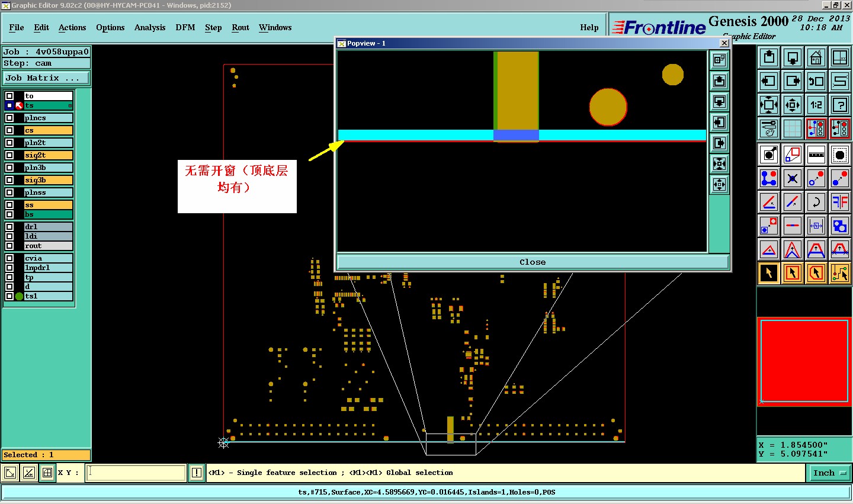Click the green circle swatch on ts1
The height and width of the screenshot is (504, 853).
[x=19, y=296]
